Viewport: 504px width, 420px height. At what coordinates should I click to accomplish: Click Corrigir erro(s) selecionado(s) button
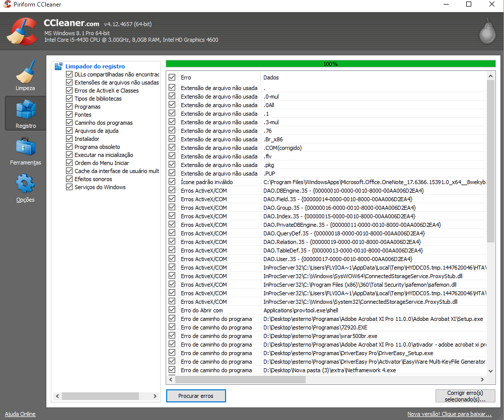[x=465, y=396]
